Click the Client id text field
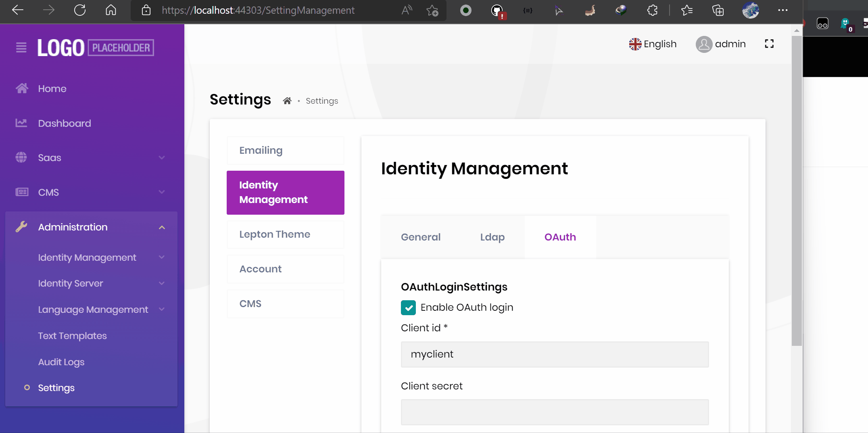 click(555, 354)
